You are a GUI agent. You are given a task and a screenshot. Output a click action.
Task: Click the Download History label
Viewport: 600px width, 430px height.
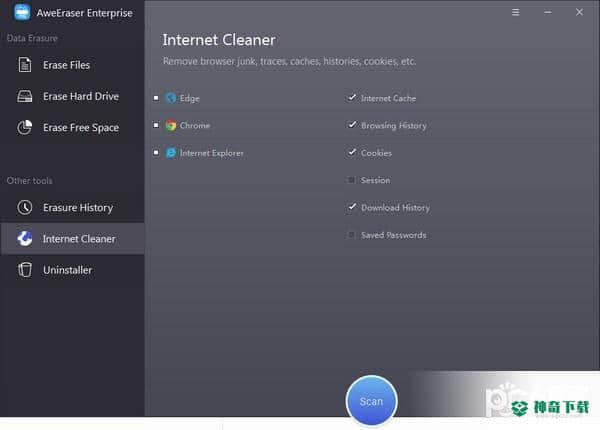coord(395,208)
